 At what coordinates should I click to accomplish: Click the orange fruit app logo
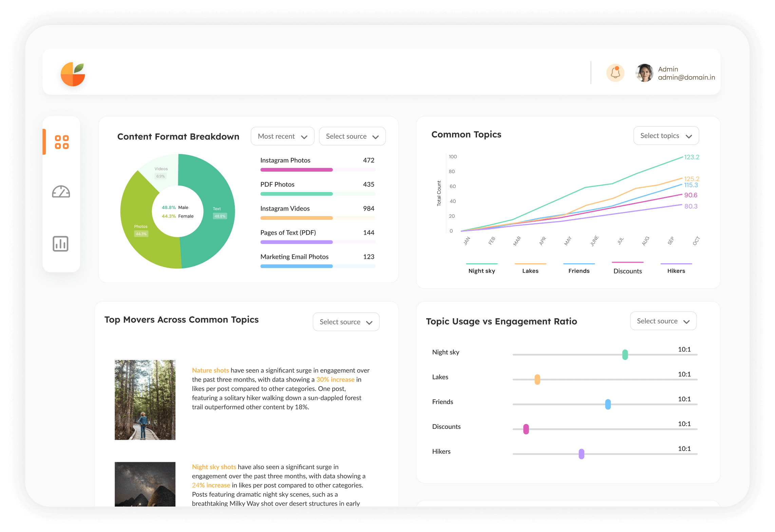pyautogui.click(x=73, y=74)
